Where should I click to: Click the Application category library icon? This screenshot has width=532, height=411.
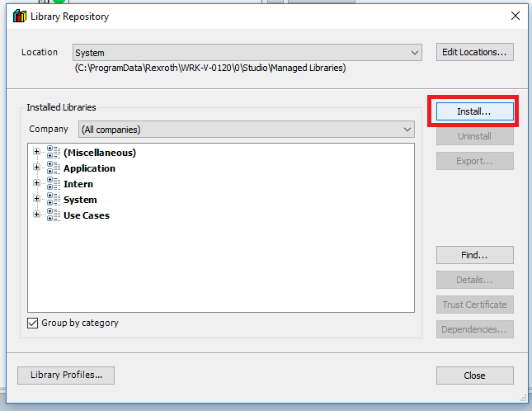(53, 168)
